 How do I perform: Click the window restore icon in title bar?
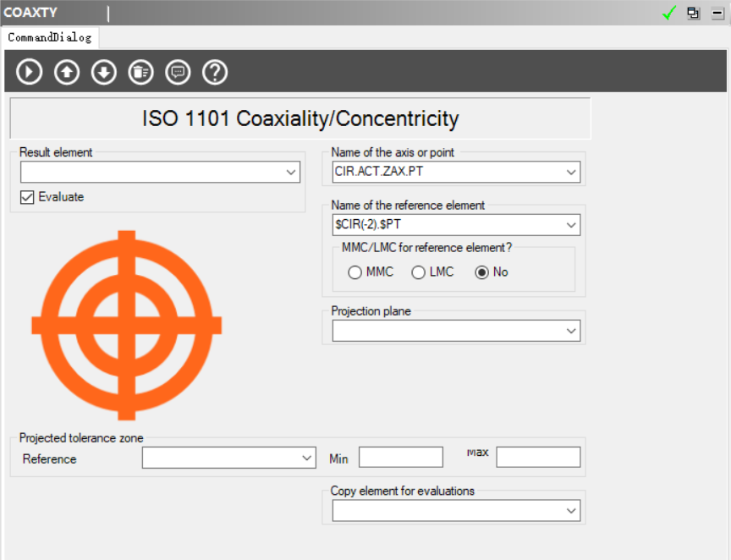pos(694,13)
